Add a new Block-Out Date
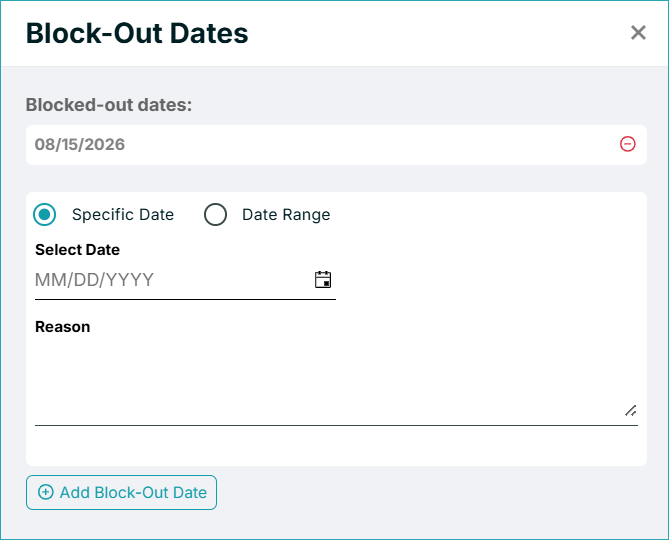This screenshot has height=540, width=669. click(121, 492)
